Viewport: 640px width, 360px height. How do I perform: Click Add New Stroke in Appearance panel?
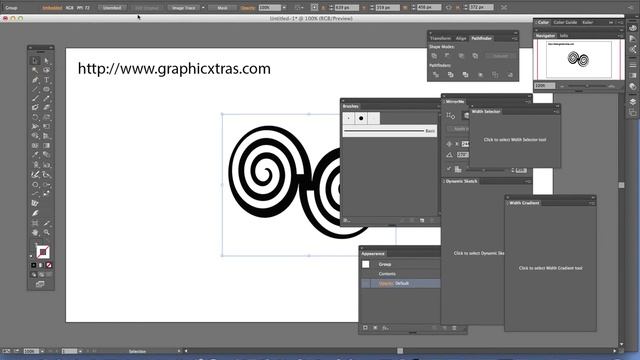pos(365,328)
